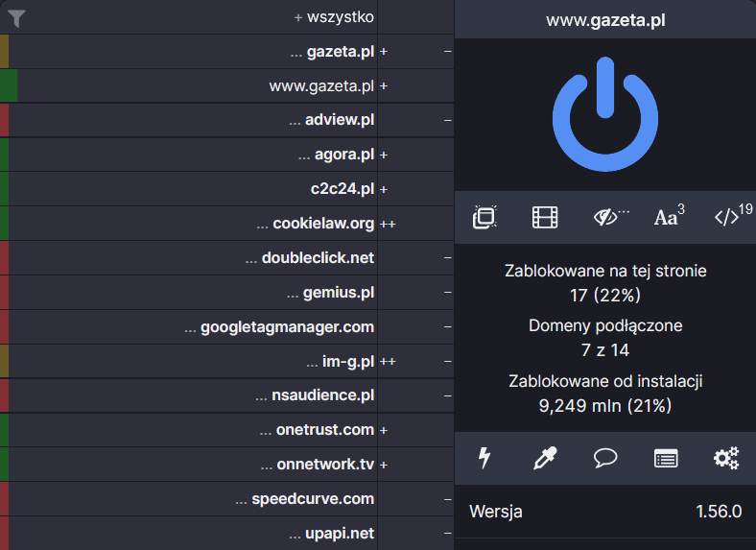
Task: Click the red rule cell beside adview.pl
Action: 5,120
